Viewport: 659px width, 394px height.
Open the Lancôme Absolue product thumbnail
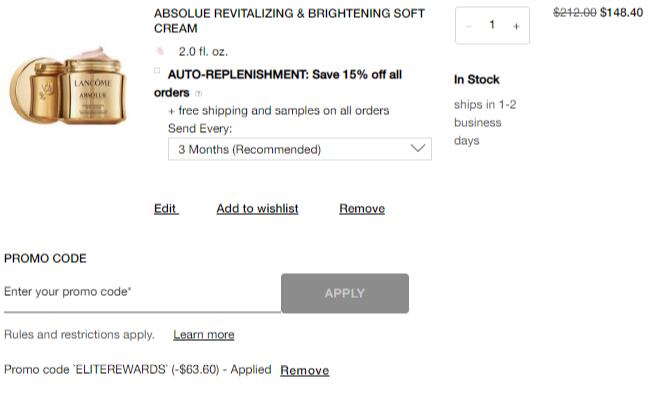68,86
